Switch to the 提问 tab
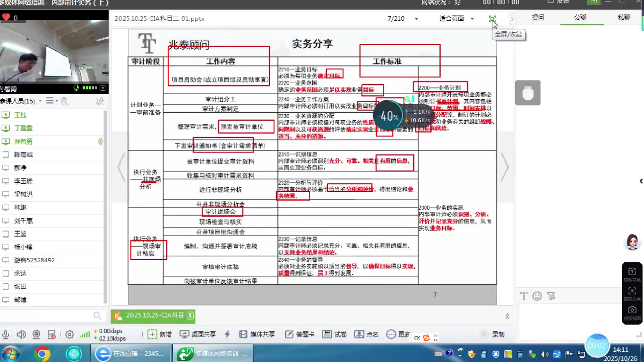Viewport: 644px width, 362px height. click(538, 17)
